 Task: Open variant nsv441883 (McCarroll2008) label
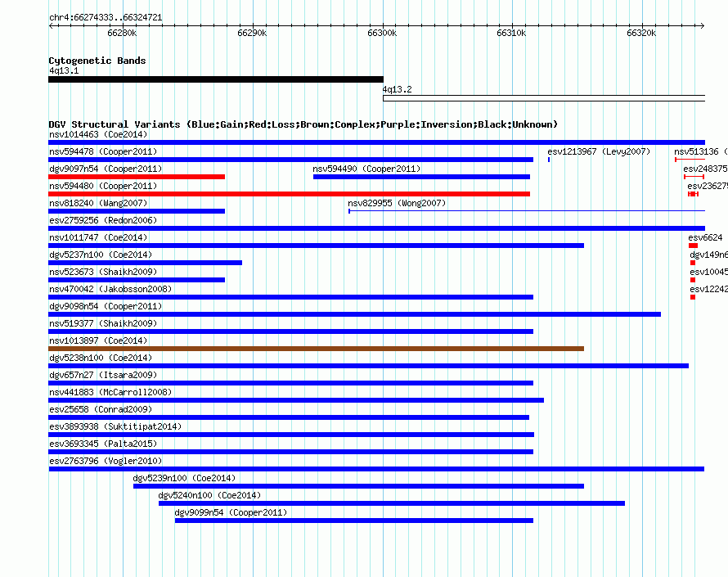110,392
